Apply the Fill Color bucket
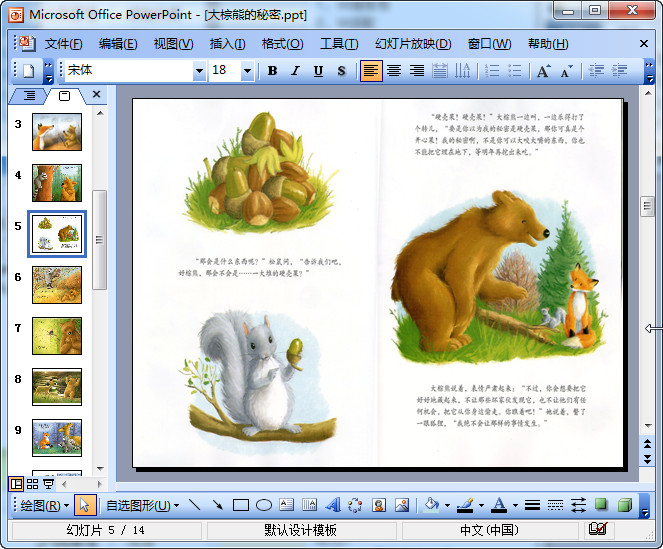663x549 pixels. [431, 505]
